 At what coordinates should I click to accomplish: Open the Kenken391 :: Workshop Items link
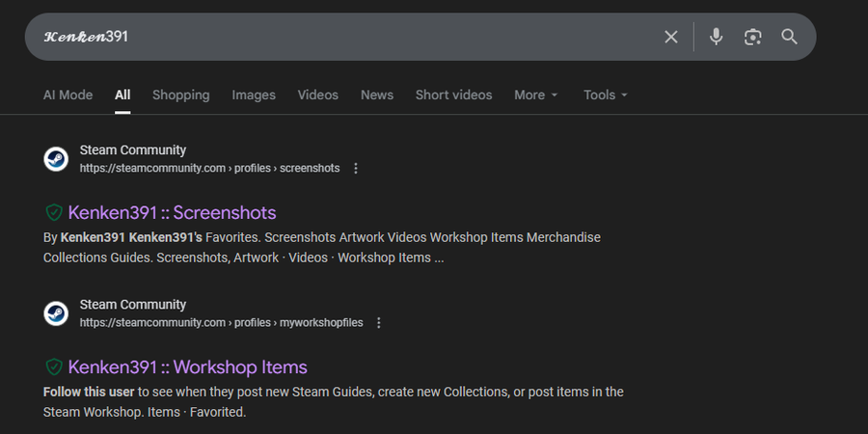coord(187,367)
